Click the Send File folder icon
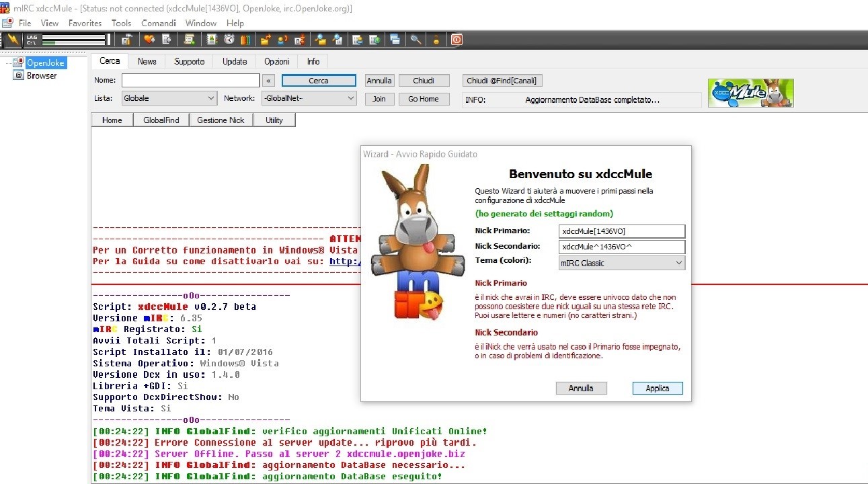The image size is (868, 484). 266,40
